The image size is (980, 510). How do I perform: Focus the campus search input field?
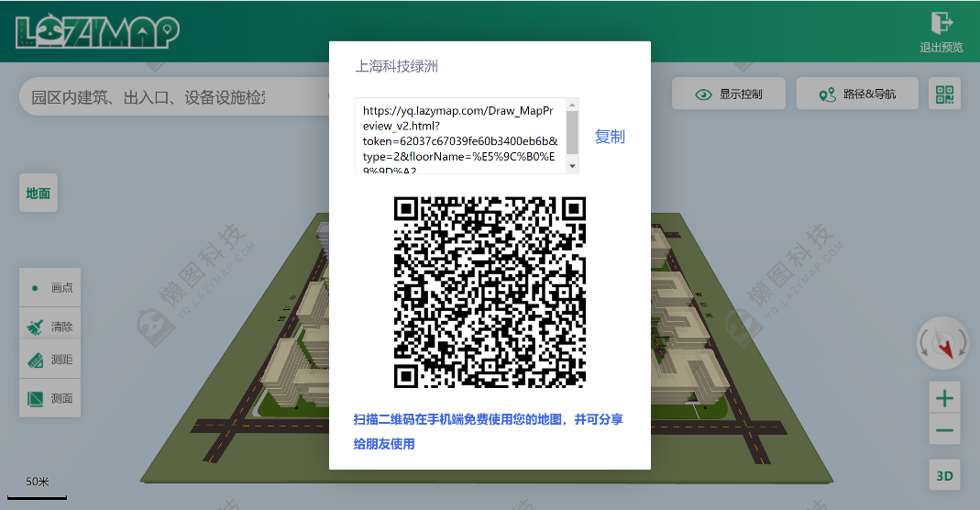click(175, 97)
